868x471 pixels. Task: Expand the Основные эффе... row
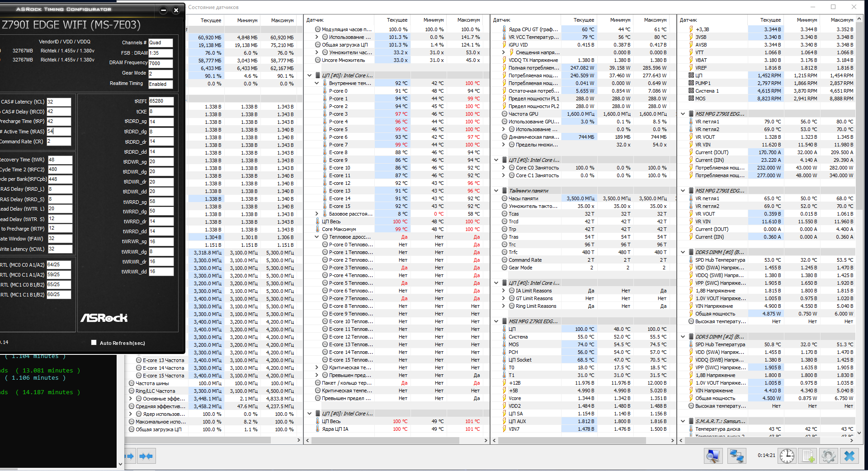131,399
